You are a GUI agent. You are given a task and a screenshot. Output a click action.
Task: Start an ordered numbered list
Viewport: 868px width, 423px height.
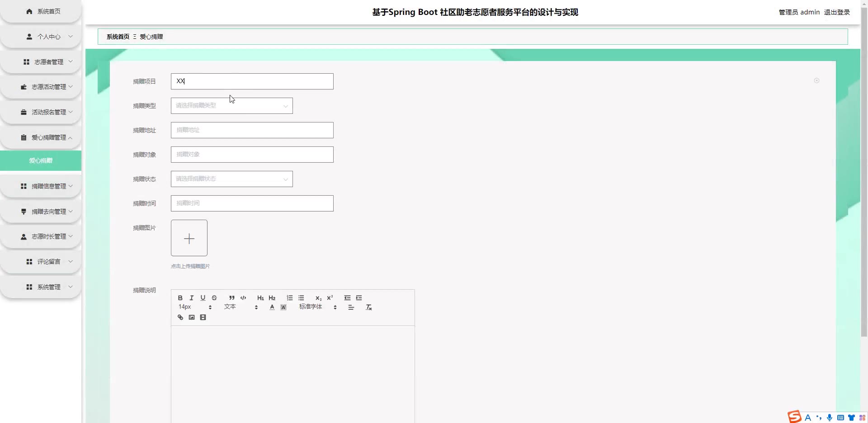(x=290, y=298)
